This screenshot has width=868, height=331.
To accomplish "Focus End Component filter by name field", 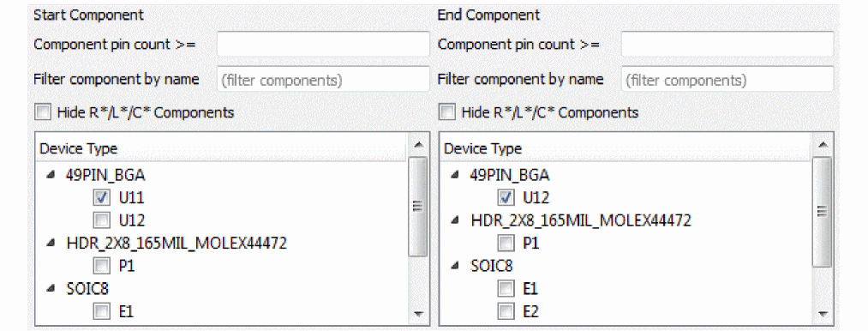I will (727, 79).
